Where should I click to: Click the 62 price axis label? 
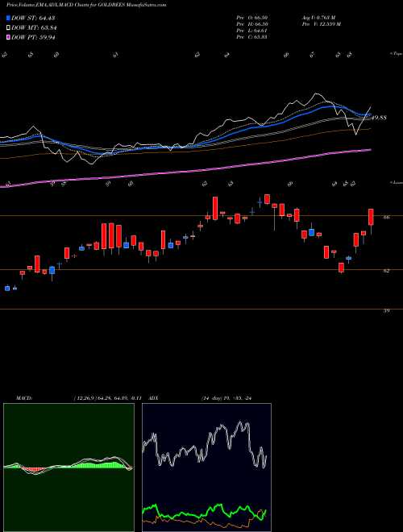(x=386, y=271)
